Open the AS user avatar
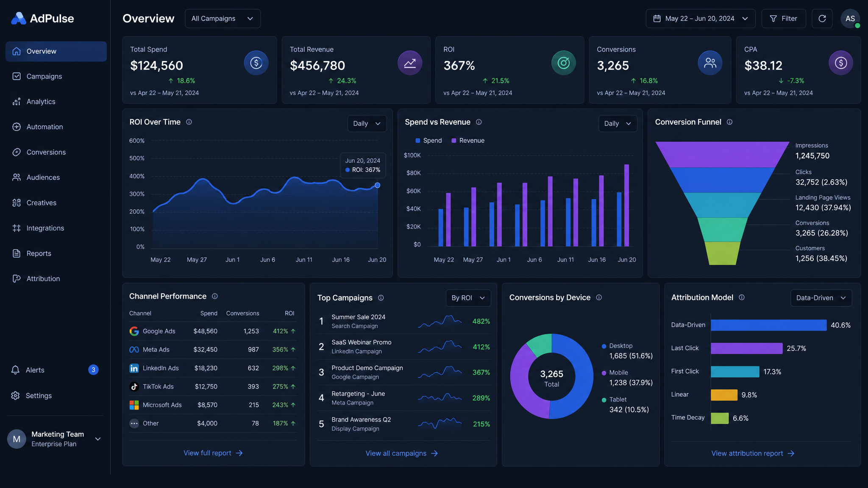Screen dimensions: 868x488 coord(850,19)
